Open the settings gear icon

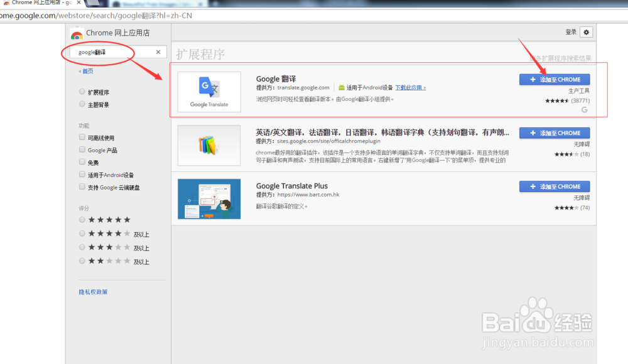click(x=587, y=32)
